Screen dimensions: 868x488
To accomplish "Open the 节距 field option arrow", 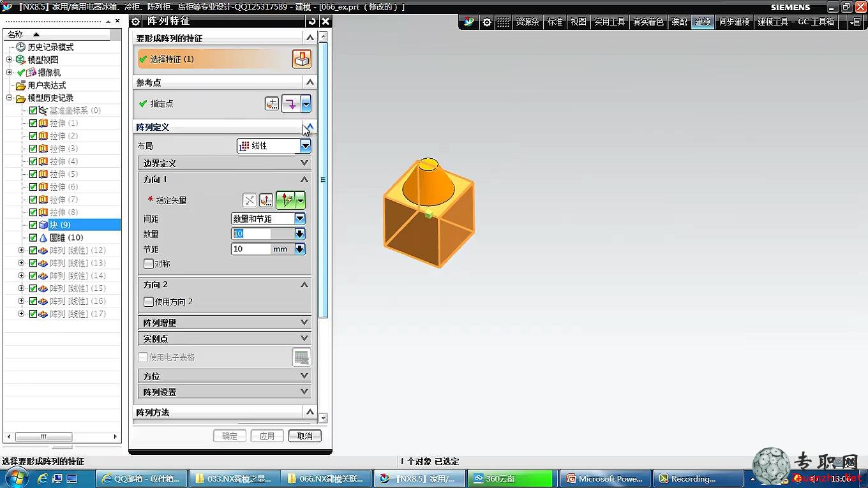I will [x=300, y=249].
